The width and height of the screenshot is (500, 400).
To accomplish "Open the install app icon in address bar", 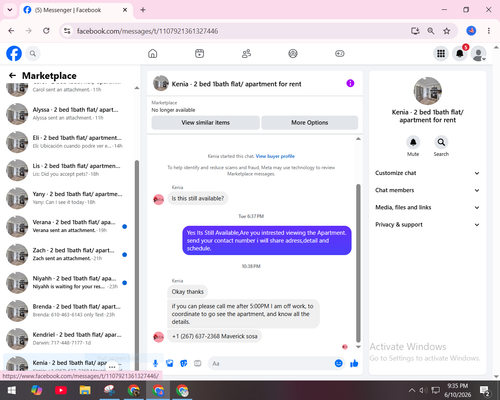I will [x=415, y=31].
